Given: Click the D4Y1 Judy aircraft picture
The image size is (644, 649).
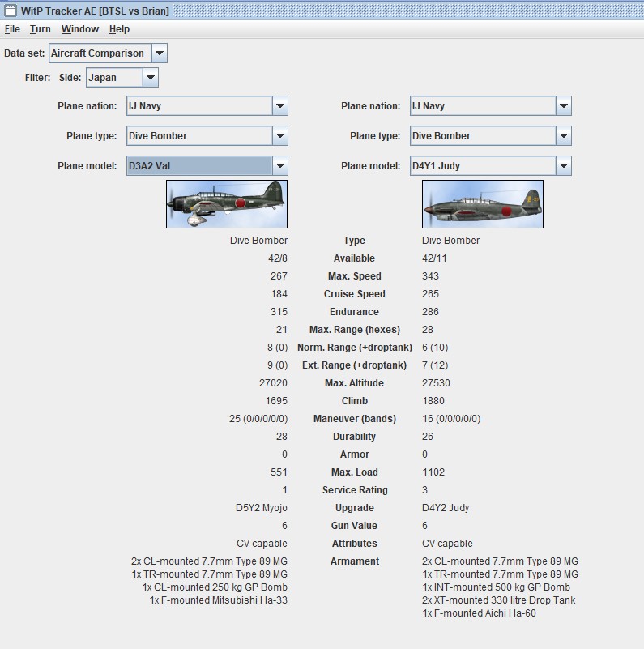Looking at the screenshot, I should tap(483, 204).
